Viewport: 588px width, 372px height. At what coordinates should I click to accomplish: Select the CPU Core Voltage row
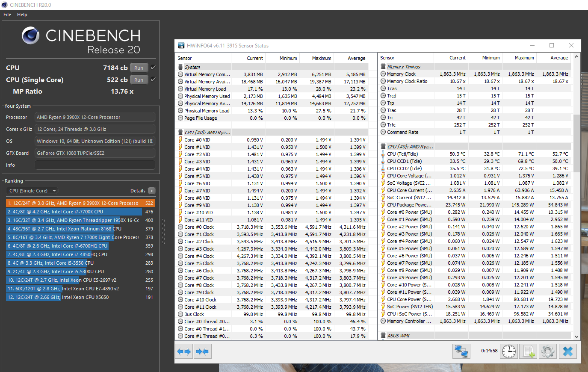(475, 176)
